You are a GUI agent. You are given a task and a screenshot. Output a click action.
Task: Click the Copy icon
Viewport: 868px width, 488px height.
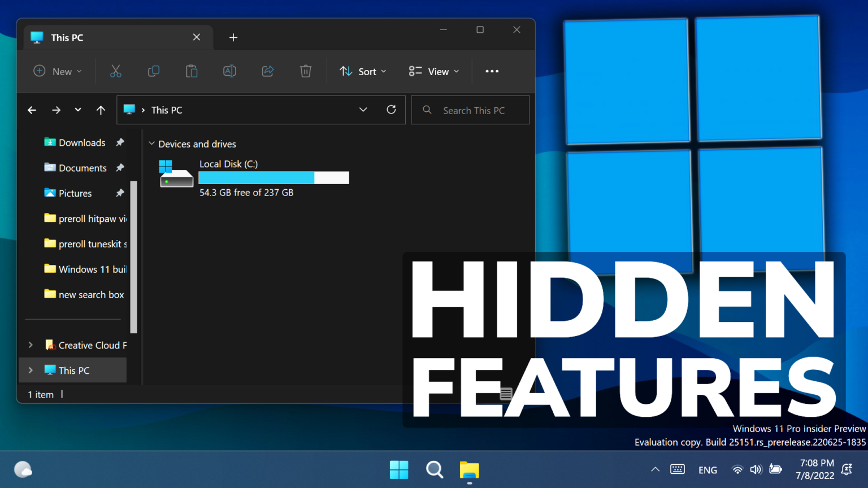(153, 71)
